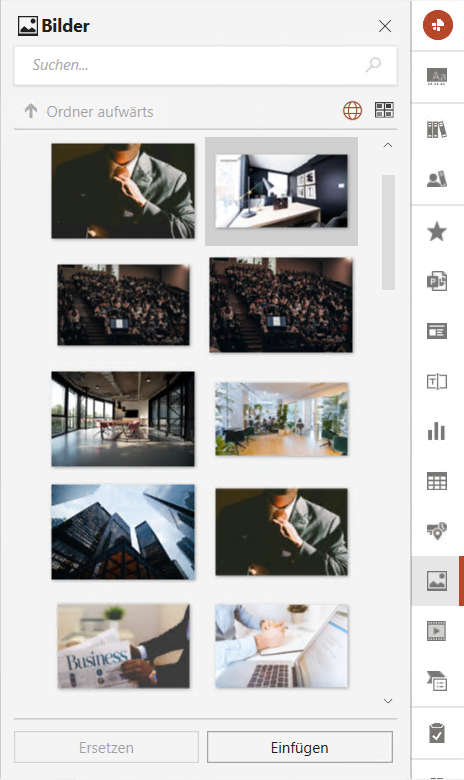Open the charts bar-graph sidebar icon
464x780 pixels.
point(437,431)
